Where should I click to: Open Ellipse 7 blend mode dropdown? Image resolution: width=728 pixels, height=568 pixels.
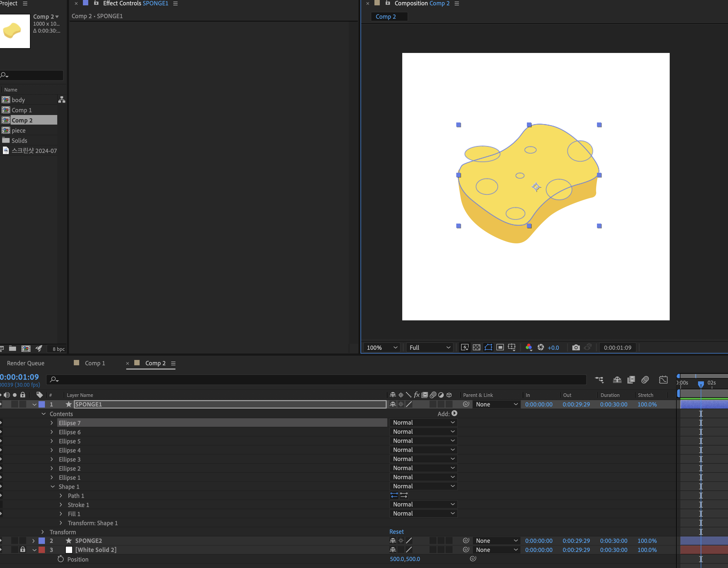(x=423, y=422)
